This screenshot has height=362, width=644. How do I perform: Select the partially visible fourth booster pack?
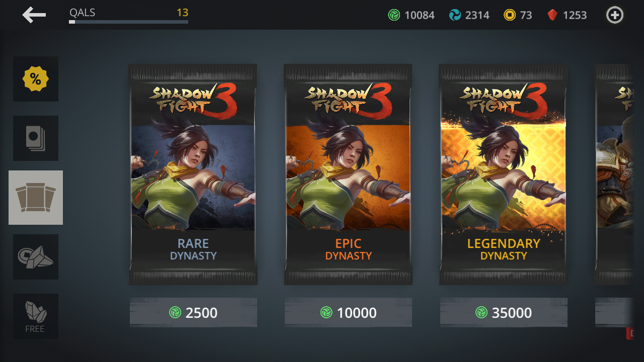coord(614,174)
